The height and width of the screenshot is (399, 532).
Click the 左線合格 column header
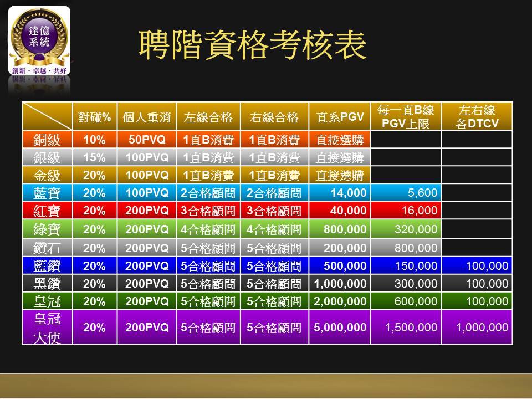coord(208,117)
